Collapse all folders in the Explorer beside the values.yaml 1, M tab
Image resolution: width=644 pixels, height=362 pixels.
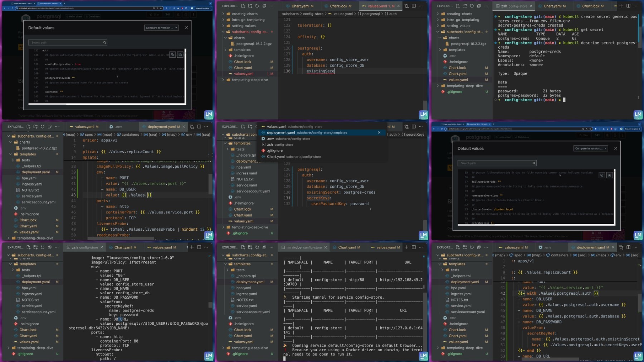[x=264, y=6]
